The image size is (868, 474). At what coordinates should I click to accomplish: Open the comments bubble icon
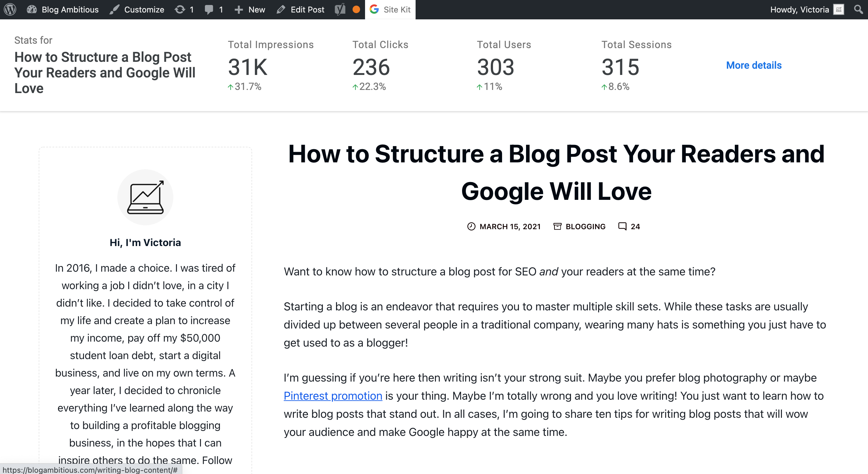click(209, 9)
